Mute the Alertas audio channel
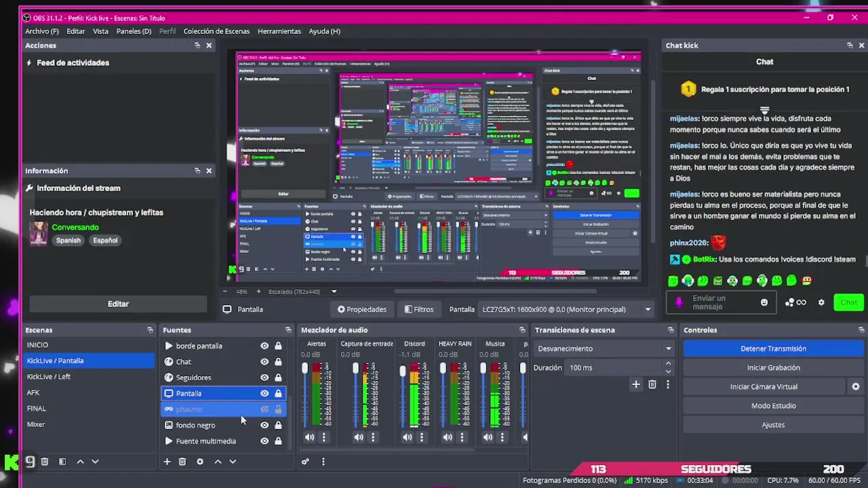868x488 pixels. (x=309, y=437)
